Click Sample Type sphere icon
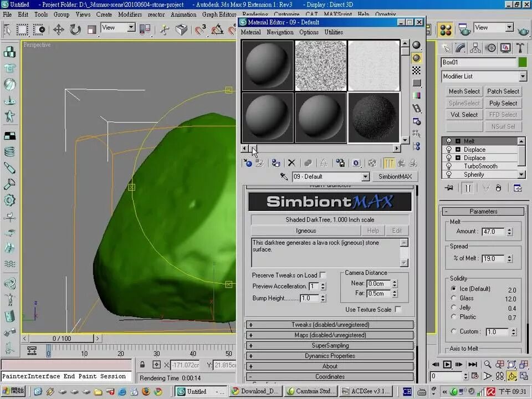 (416, 45)
